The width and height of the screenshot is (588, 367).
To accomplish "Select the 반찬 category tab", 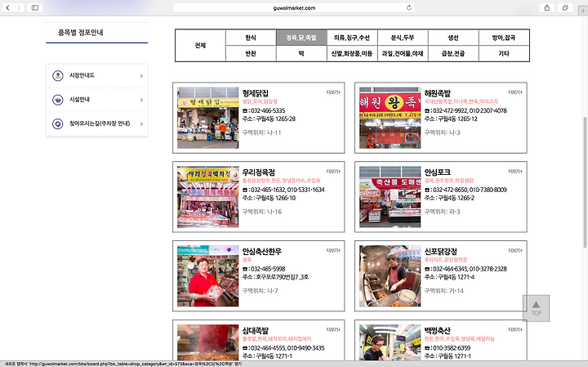I will click(251, 53).
